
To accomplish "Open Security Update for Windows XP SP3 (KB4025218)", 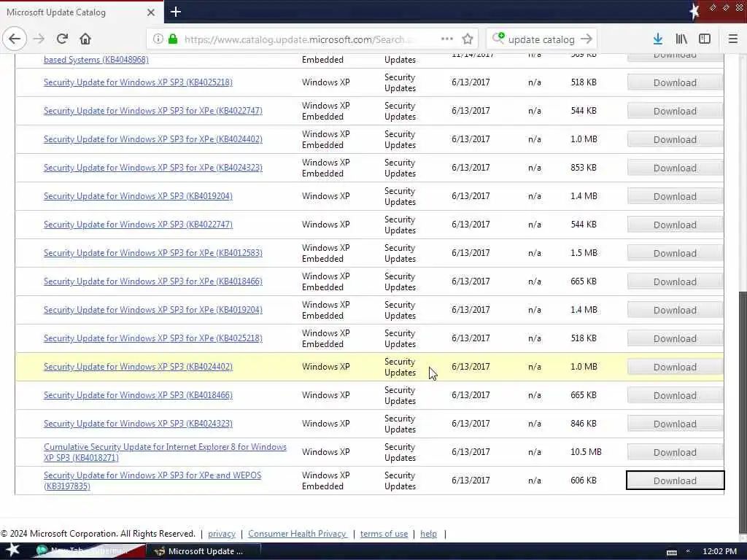I will pos(138,82).
